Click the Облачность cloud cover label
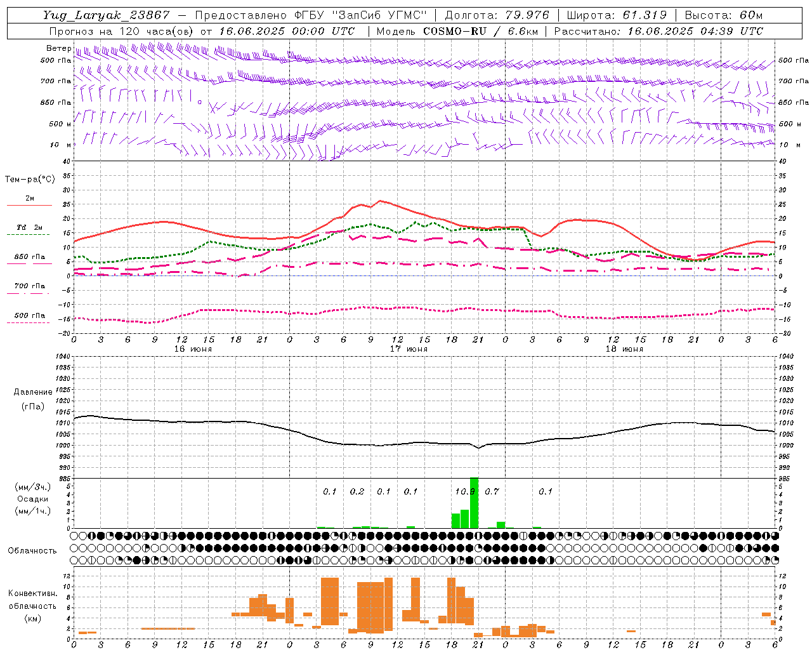 click(32, 550)
